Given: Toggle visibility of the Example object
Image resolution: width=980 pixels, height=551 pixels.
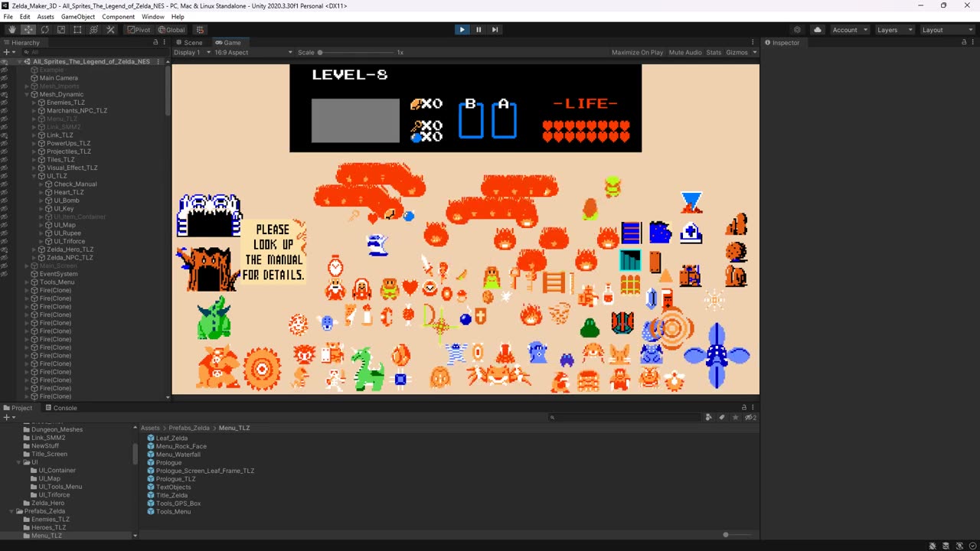Looking at the screenshot, I should [x=4, y=70].
